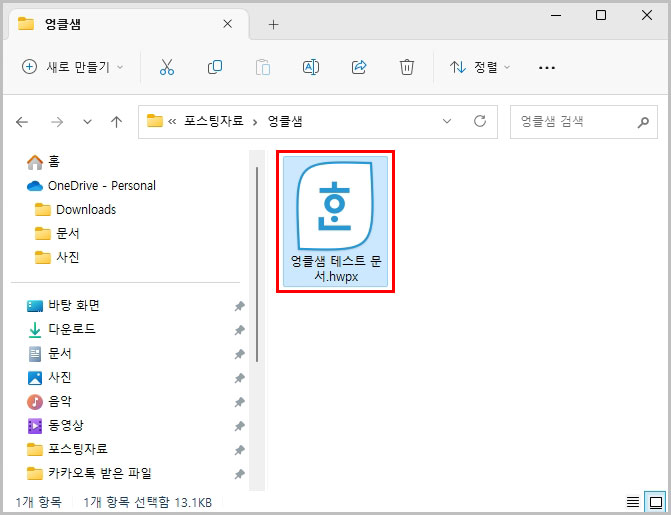Click the folder icon in address bar
Screen dimensions: 671x515
point(154,121)
